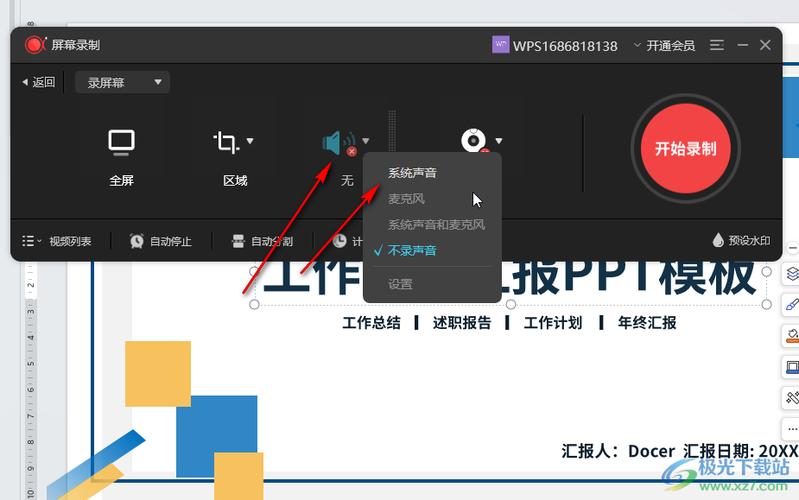Minimize the screen recorder window
Image resolution: width=799 pixels, height=500 pixels.
743,45
